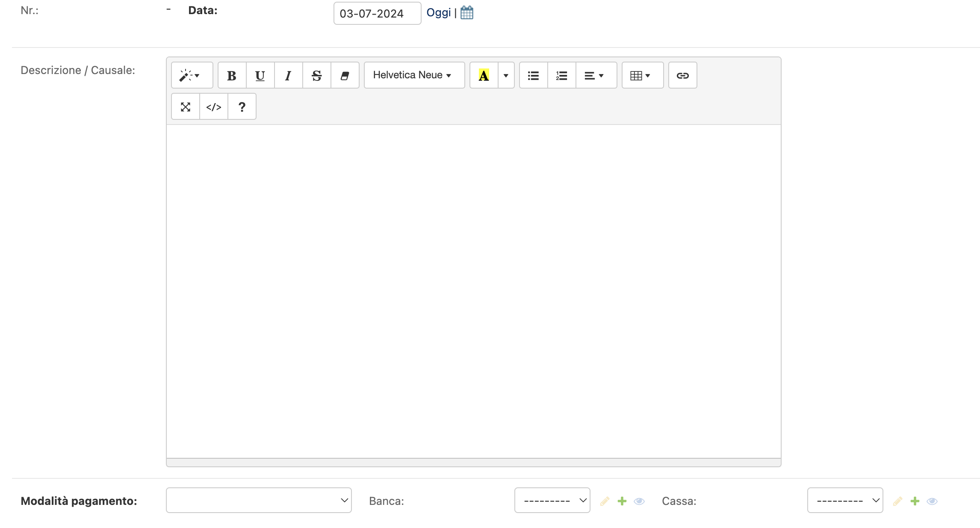Screen dimensions: 980x528
Task: Add a new Cassa with the plus icon
Action: click(x=915, y=501)
